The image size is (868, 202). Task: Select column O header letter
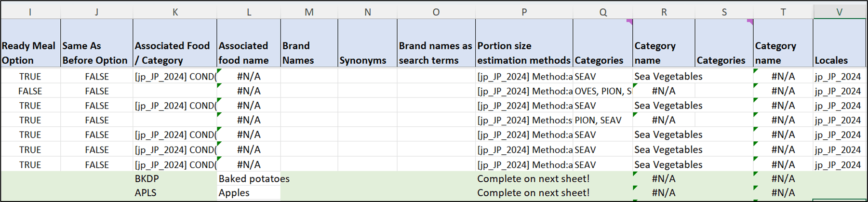(436, 12)
